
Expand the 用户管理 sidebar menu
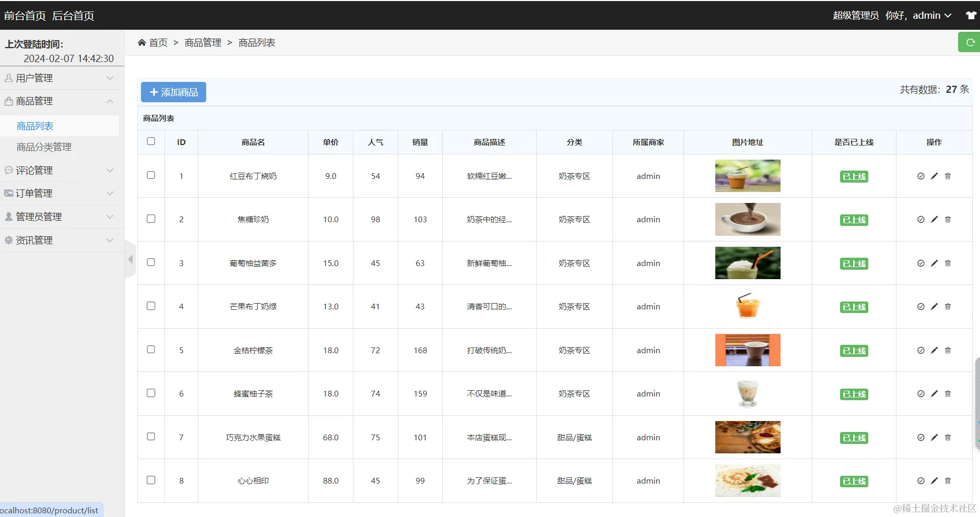(x=62, y=78)
